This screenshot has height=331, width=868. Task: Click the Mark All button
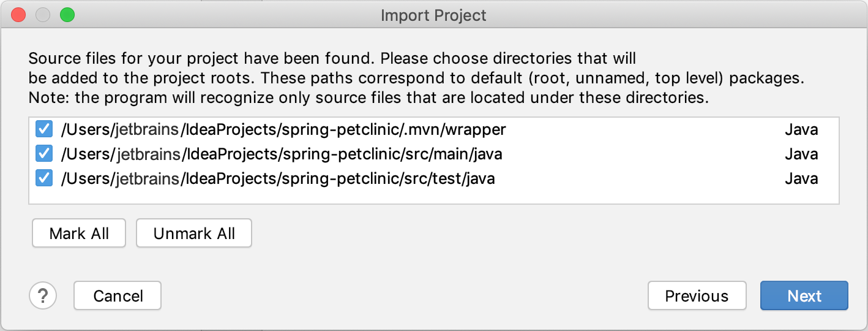point(79,233)
